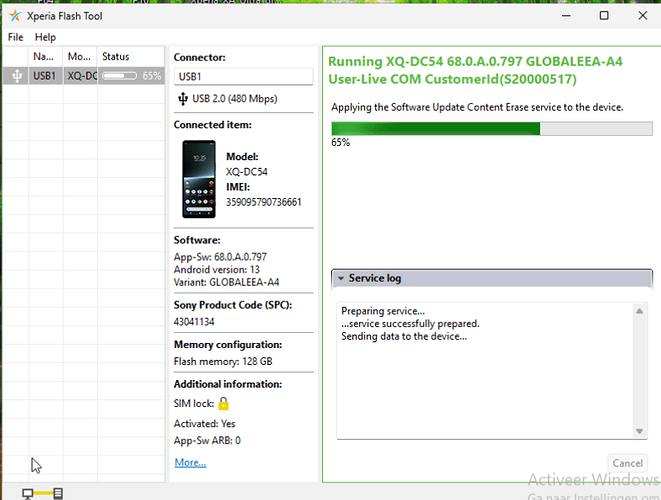
Task: Click the Android version: 13 text
Action: click(217, 269)
